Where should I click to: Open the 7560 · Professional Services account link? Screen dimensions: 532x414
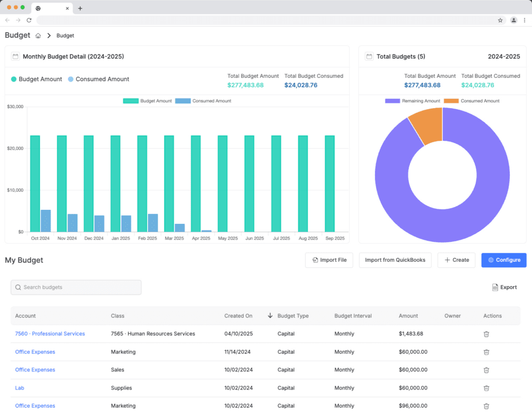[x=50, y=334]
